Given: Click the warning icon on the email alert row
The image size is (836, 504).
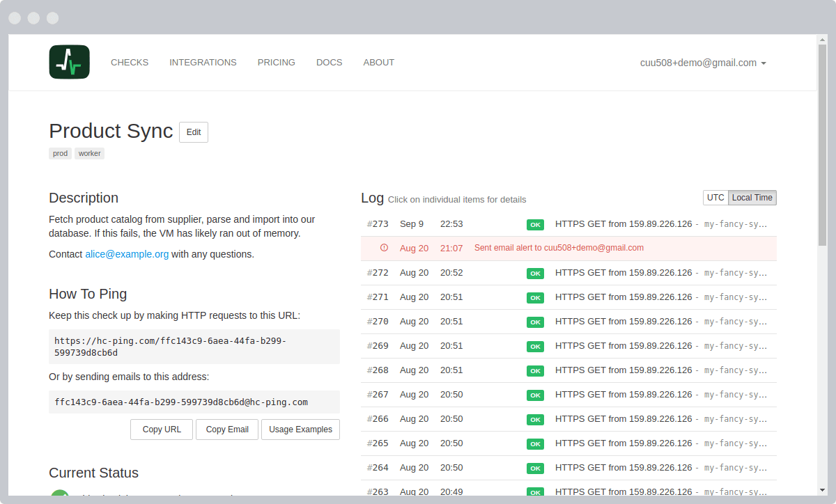Looking at the screenshot, I should [x=382, y=248].
